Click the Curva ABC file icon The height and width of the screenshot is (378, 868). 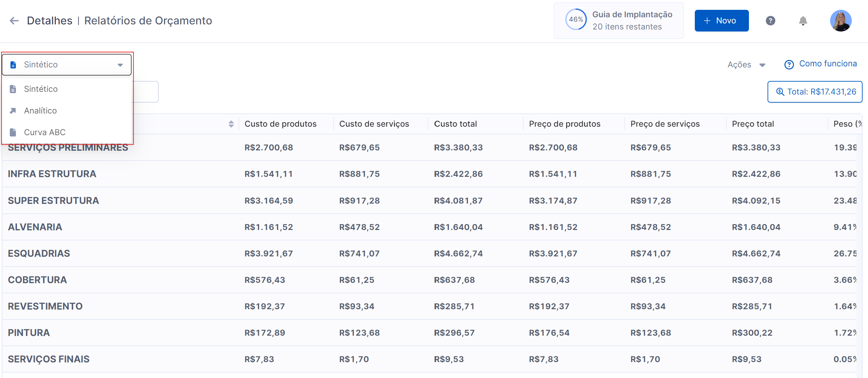13,132
